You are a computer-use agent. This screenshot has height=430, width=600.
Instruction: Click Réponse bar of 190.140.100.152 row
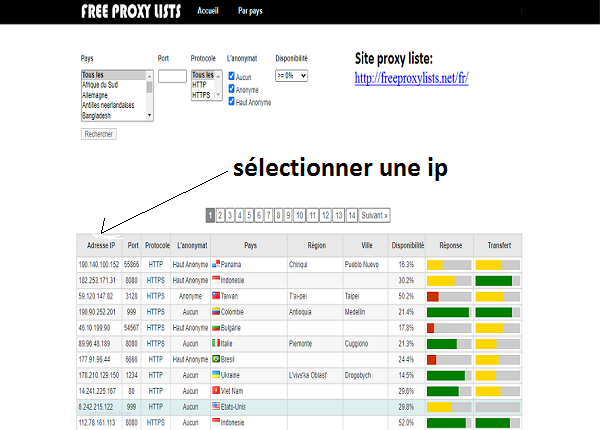coord(449,265)
